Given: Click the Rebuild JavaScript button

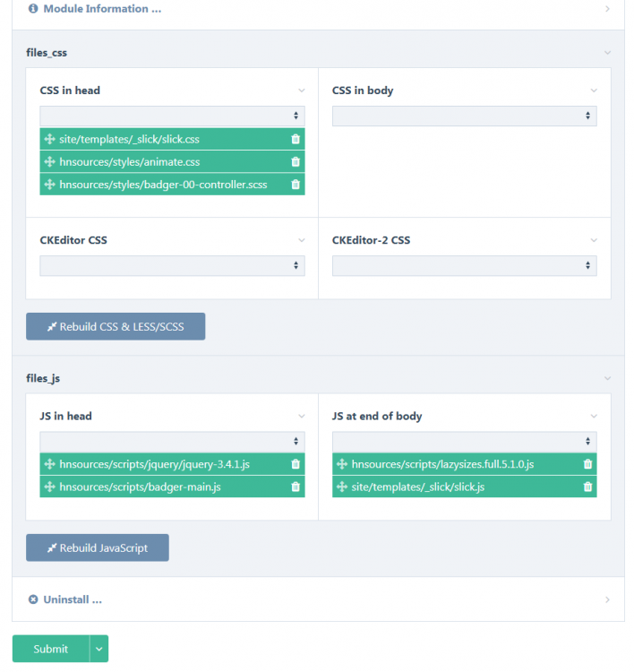Looking at the screenshot, I should (x=98, y=547).
